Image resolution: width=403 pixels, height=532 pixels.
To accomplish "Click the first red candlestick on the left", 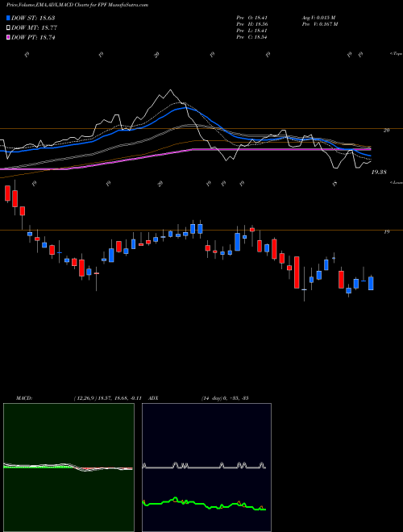I will click(x=7, y=193).
